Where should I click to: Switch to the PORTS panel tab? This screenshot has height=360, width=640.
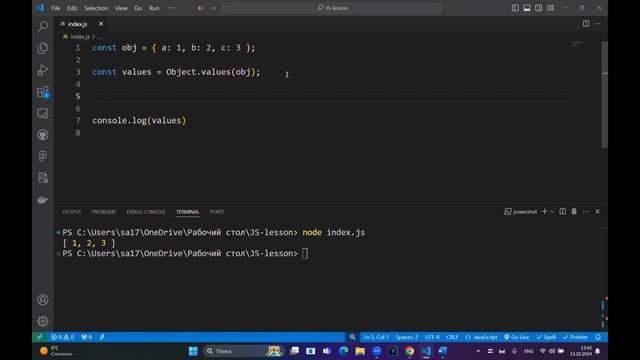(x=217, y=212)
